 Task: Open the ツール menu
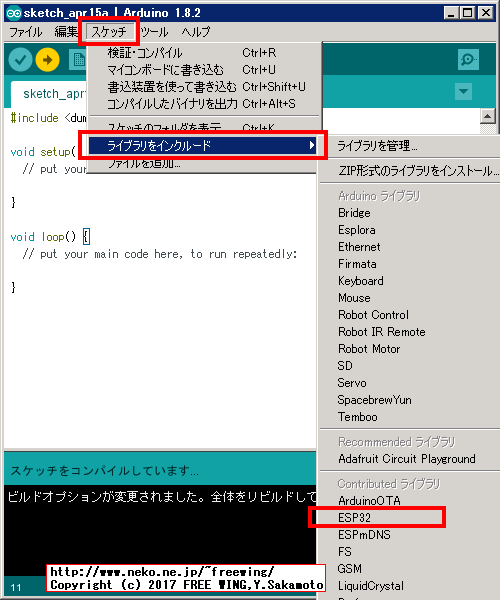(154, 32)
